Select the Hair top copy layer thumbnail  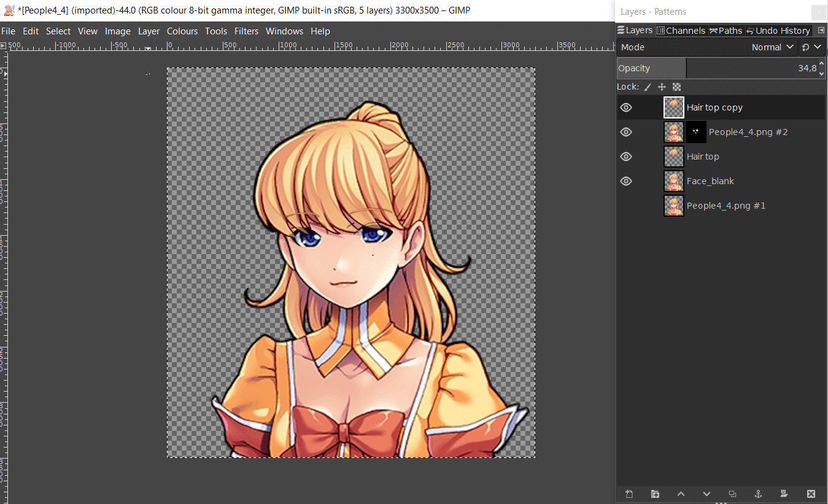pos(674,107)
